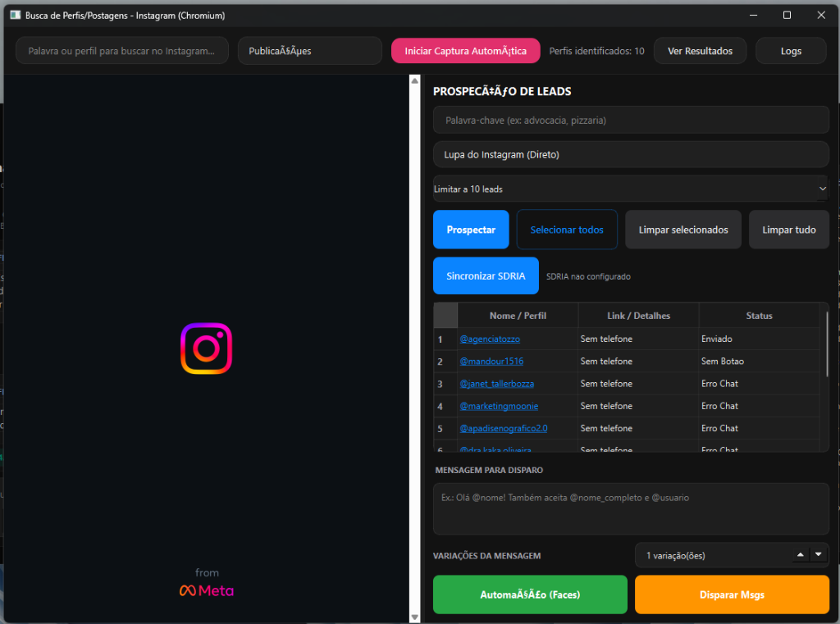Increase message variations with up arrow
Screen dimensions: 840x624
tap(800, 555)
